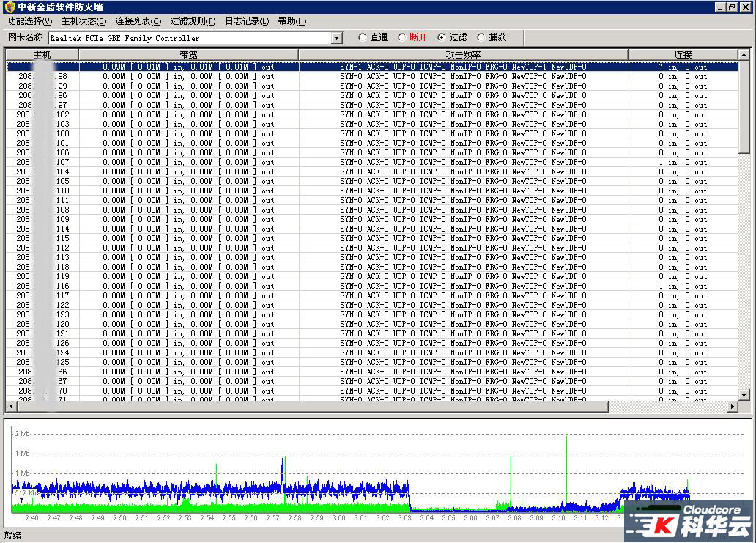This screenshot has width=756, height=543.
Task: Select the host row ending in 115
Action: click(x=372, y=239)
